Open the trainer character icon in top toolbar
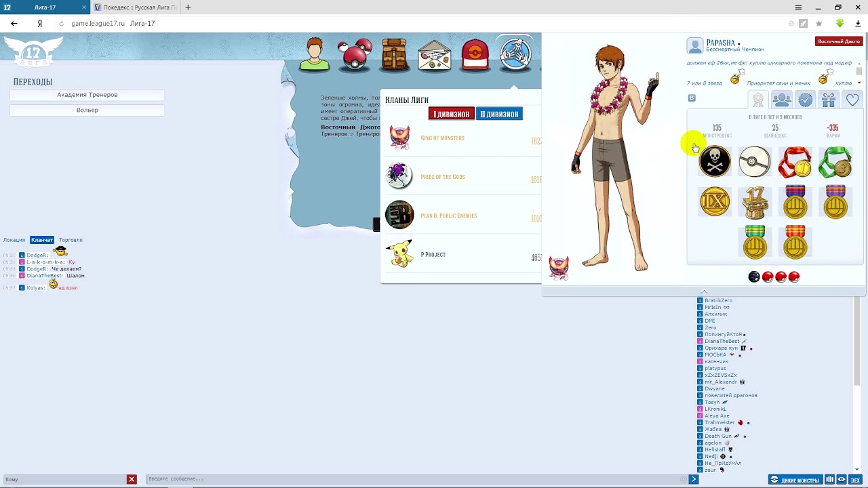Screen dimensions: 868x488 point(314,55)
